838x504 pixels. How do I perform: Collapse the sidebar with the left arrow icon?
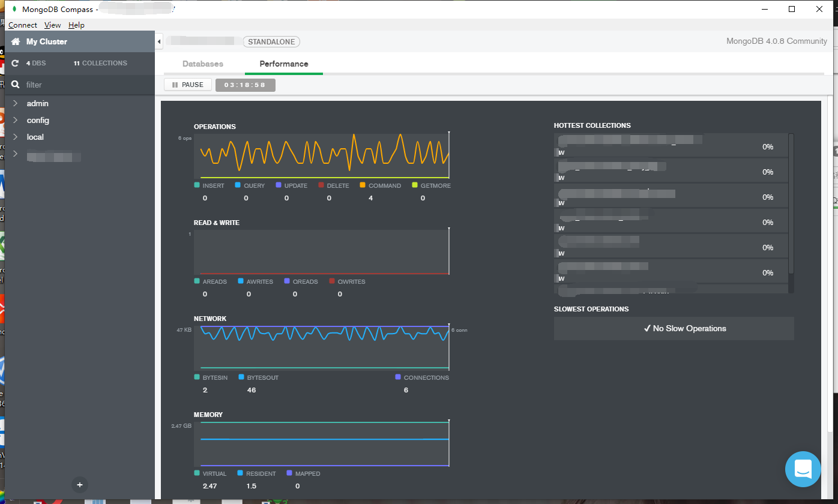(158, 41)
